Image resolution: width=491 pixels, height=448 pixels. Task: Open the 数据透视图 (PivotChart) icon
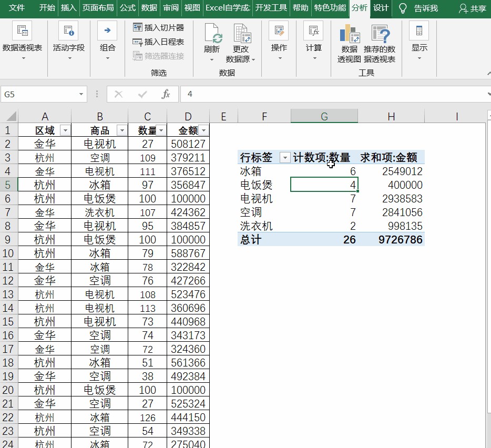click(x=349, y=34)
